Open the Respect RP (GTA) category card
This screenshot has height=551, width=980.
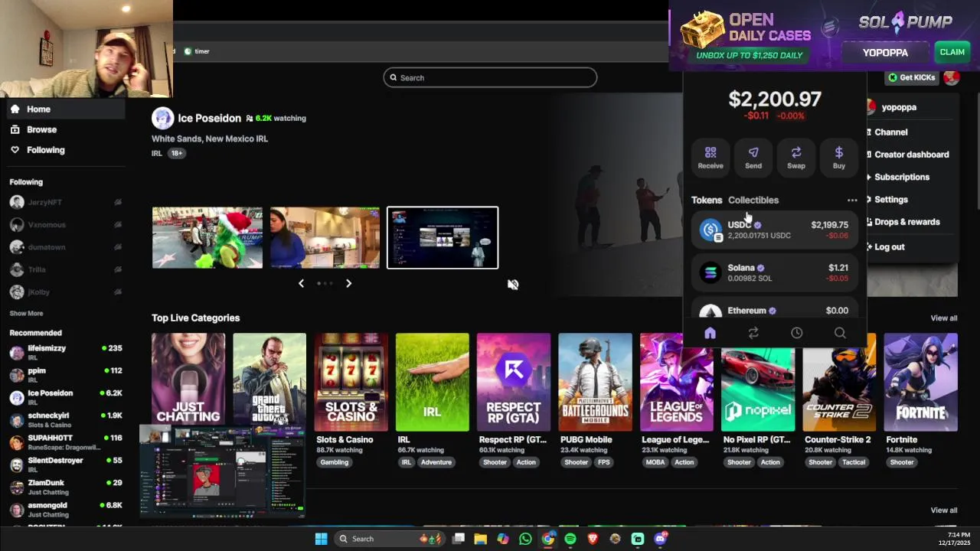coord(514,382)
